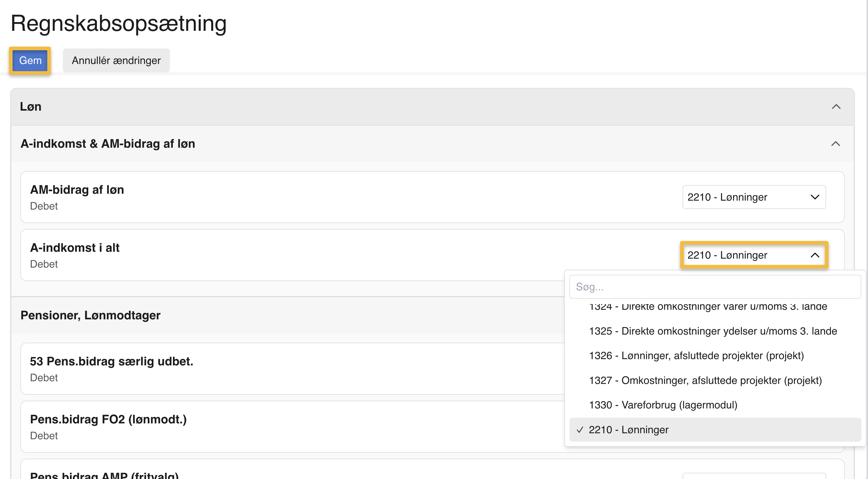Viewport: 868px width, 479px height.
Task: Click the Løn section heading text
Action: point(31,107)
